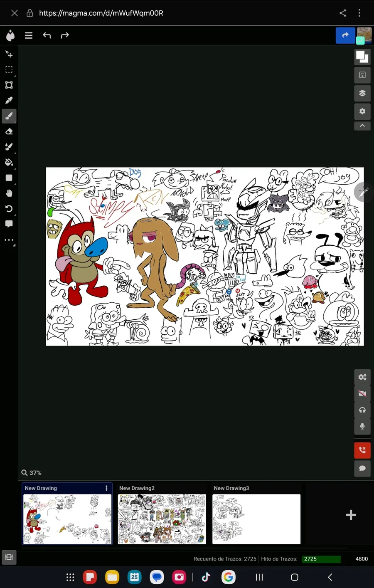The width and height of the screenshot is (374, 588).
Task: Click the site lock security icon
Action: [x=30, y=13]
